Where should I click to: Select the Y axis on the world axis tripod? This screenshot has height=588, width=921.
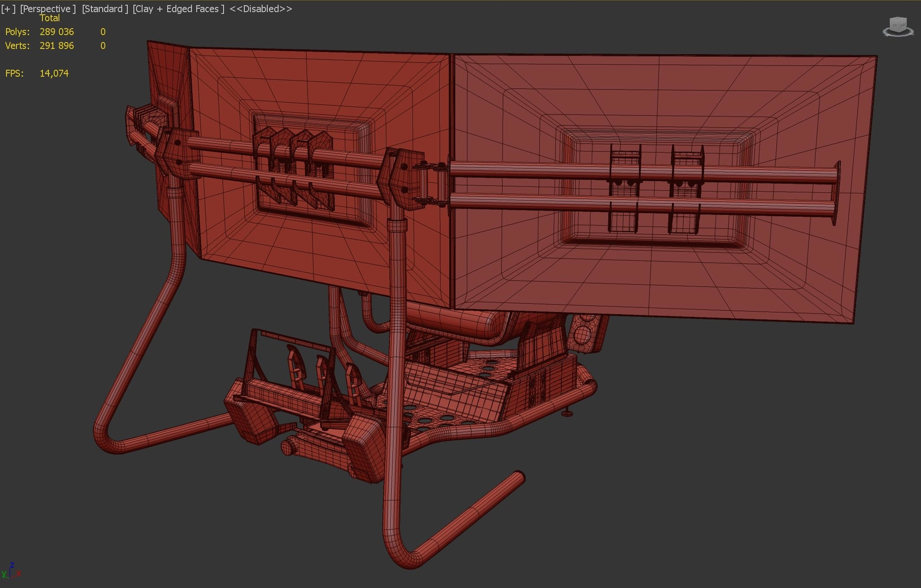4,573
